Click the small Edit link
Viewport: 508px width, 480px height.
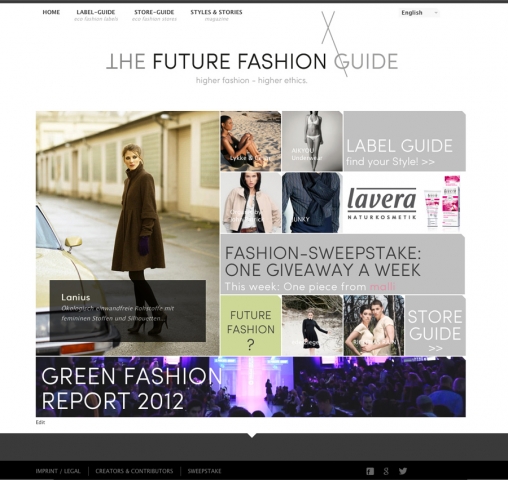tap(40, 422)
